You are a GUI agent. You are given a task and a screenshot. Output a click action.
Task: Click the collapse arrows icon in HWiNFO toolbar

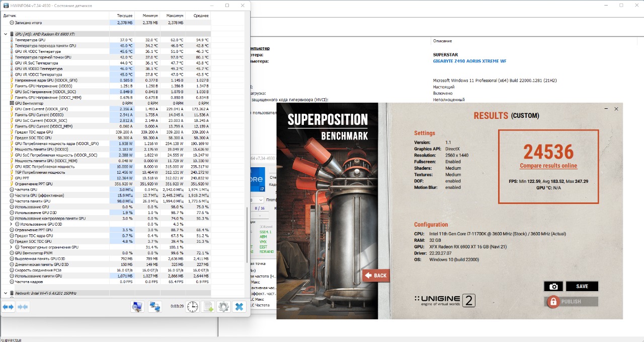coord(23,307)
